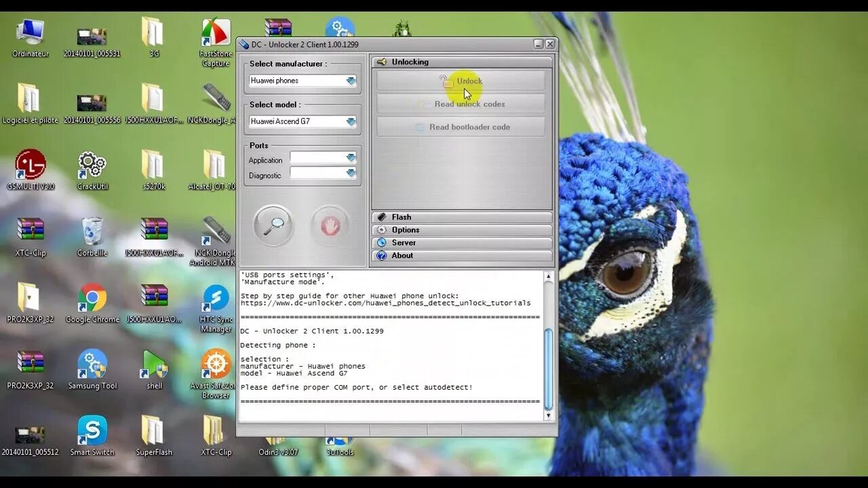Expand the Server section
The image size is (868, 488).
click(x=462, y=243)
